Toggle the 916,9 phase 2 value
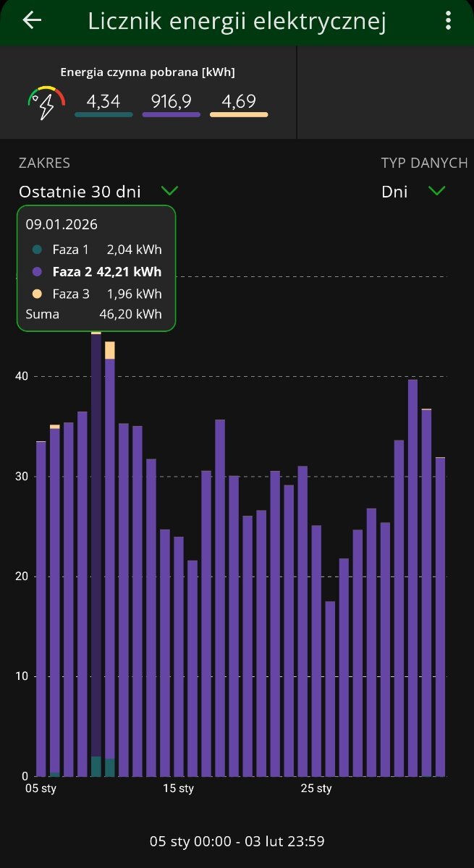 click(172, 102)
